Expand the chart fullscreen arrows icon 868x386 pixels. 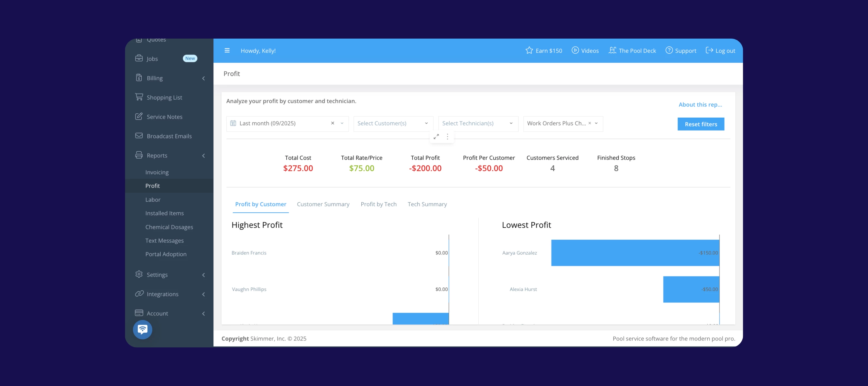tap(436, 137)
